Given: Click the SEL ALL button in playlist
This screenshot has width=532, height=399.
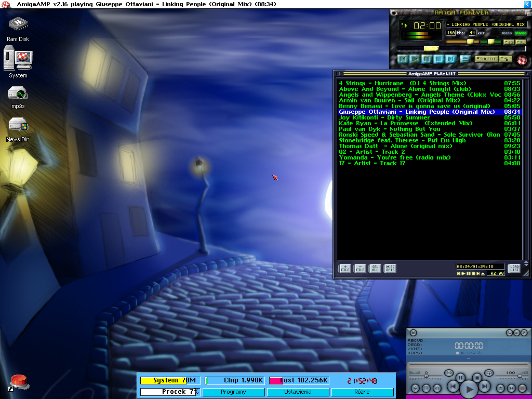Looking at the screenshot, I should pyautogui.click(x=375, y=269).
